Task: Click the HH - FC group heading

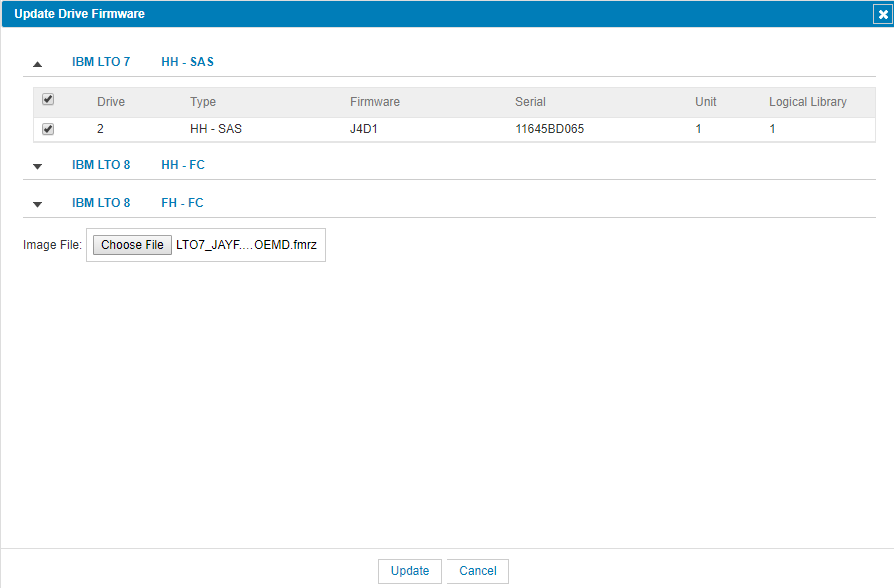Action: coord(183,165)
